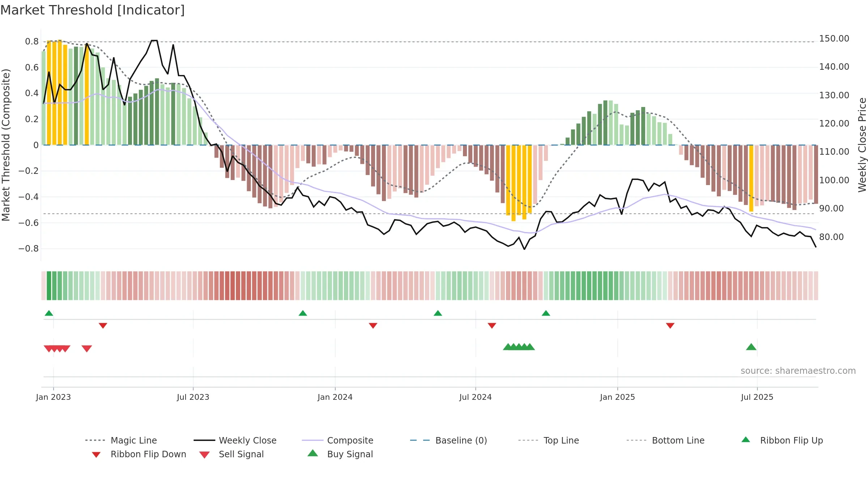Click the dark green ribbon segment of January 2023
The image size is (868, 488).
click(49, 286)
